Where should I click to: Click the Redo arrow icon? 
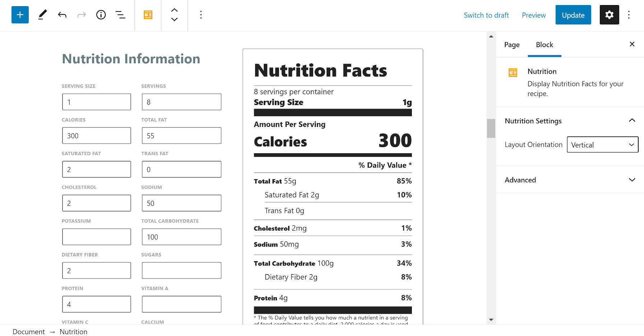click(x=81, y=15)
